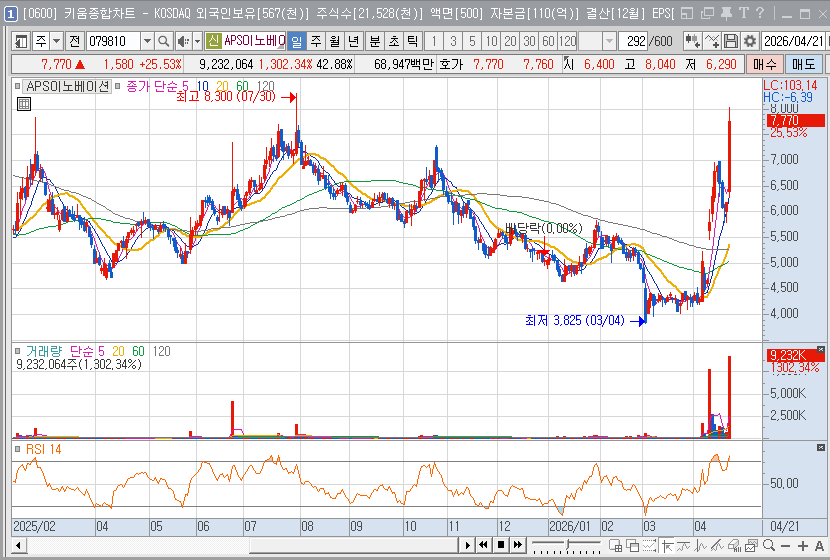Click the title bar duplicate window icon
Screen dimensions: 830x560
pyautogui.click(x=707, y=13)
